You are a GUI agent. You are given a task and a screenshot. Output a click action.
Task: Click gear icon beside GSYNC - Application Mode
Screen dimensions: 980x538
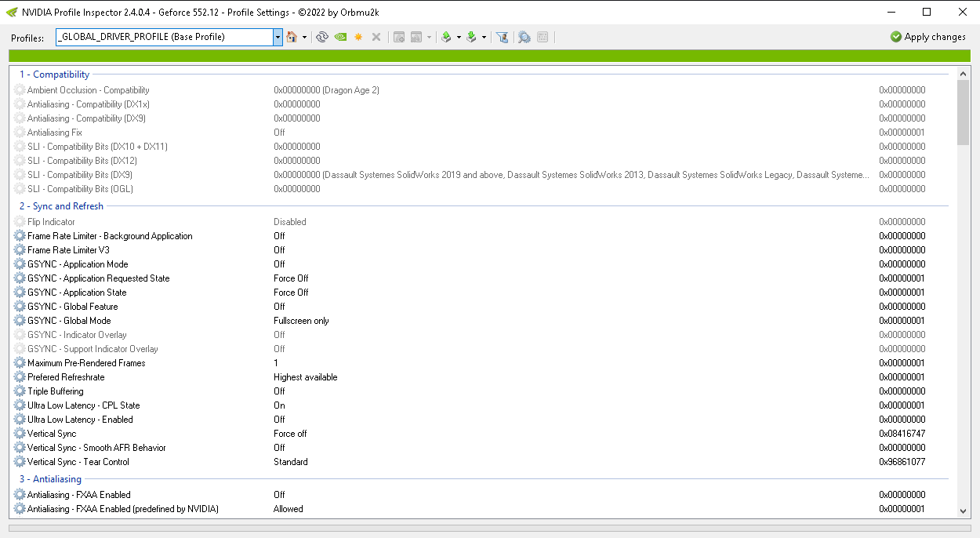20,264
